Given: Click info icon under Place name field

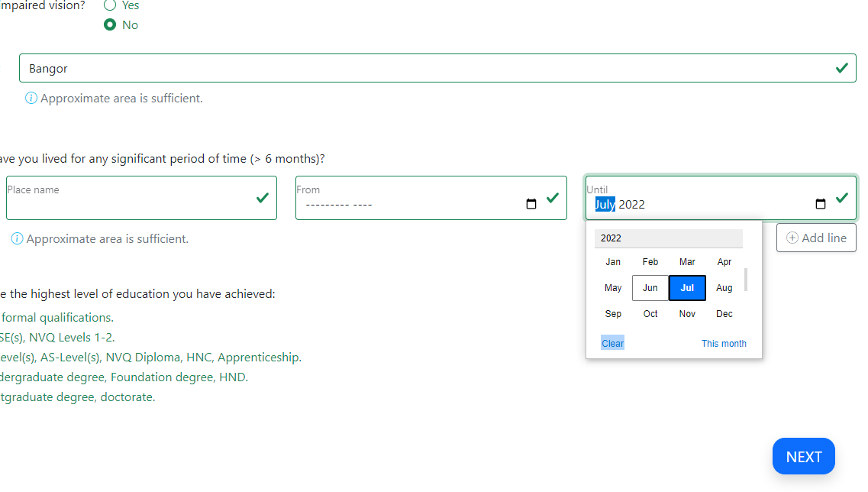Looking at the screenshot, I should point(17,239).
